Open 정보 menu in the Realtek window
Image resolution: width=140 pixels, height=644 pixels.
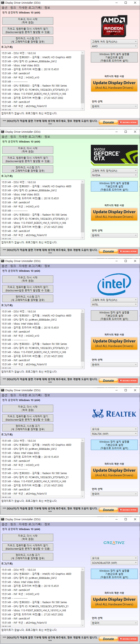[x=47, y=395]
